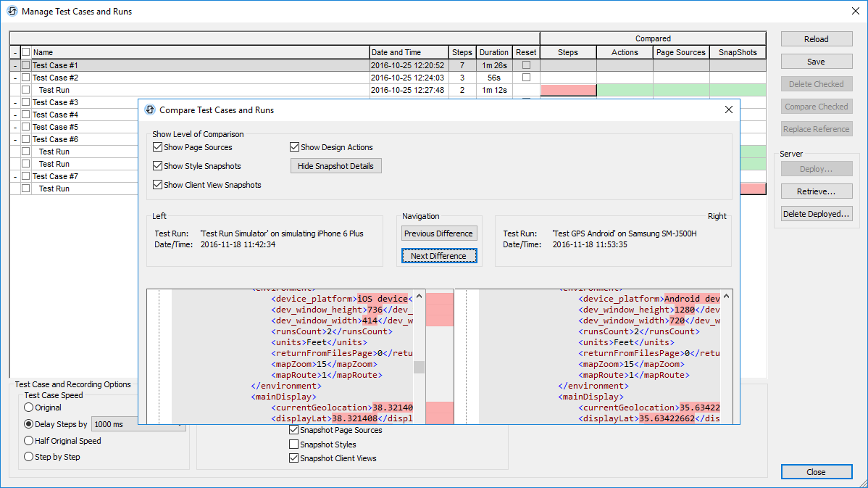Click the '56s' duration cell
Viewport: 868px width, 488px height.
click(x=494, y=78)
